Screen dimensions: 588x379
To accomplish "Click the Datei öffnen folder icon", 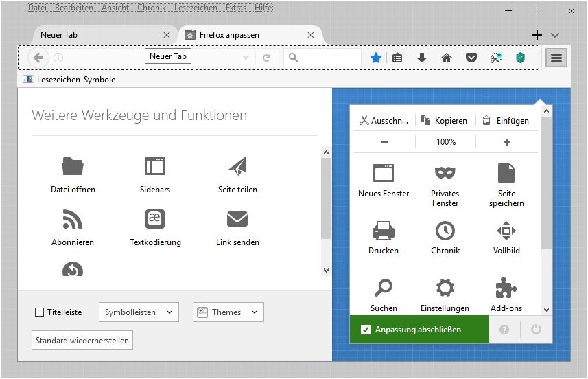I will (73, 166).
